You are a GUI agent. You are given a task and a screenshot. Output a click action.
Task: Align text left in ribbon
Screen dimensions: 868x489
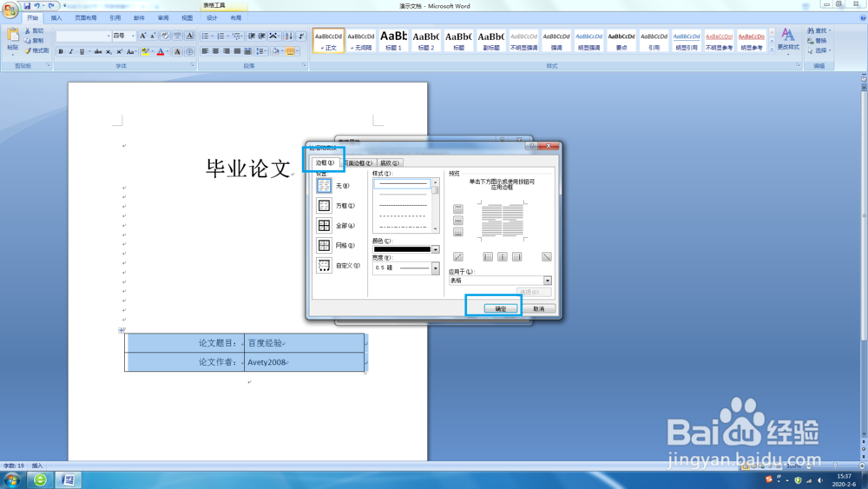pos(205,51)
